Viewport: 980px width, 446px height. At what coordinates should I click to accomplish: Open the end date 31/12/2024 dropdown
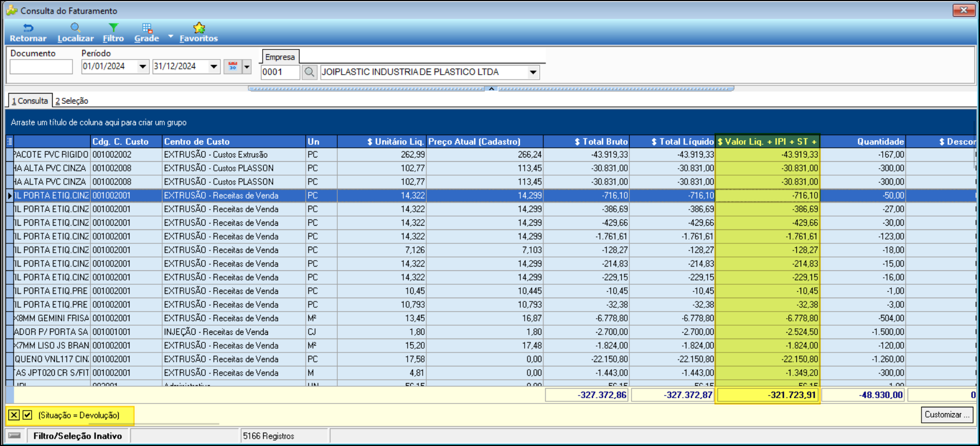[214, 67]
